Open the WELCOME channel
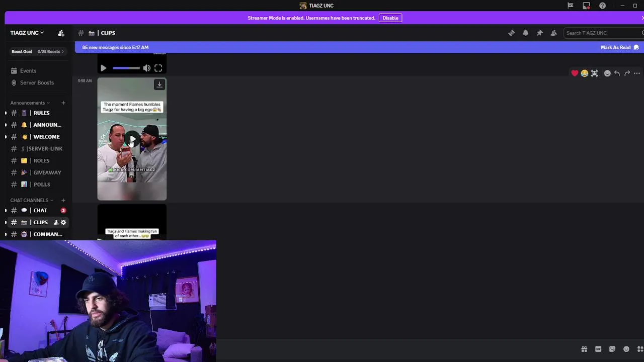 point(38,137)
